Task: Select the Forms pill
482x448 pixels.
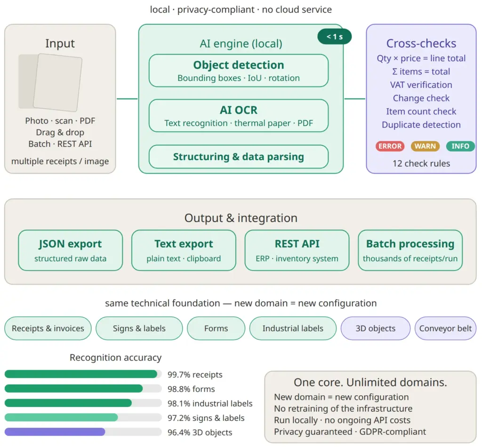Action: (x=216, y=328)
